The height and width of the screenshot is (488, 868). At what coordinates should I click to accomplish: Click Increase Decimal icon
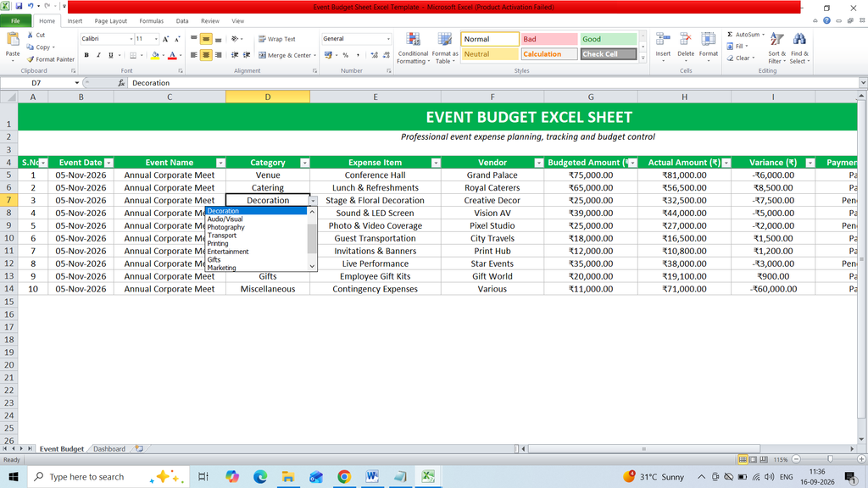[x=374, y=55]
